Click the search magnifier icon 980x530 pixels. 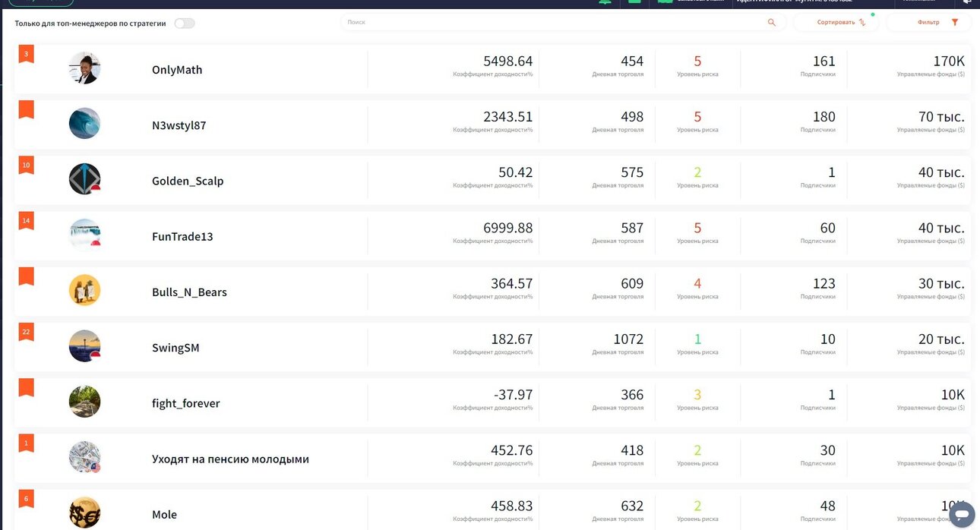click(772, 23)
